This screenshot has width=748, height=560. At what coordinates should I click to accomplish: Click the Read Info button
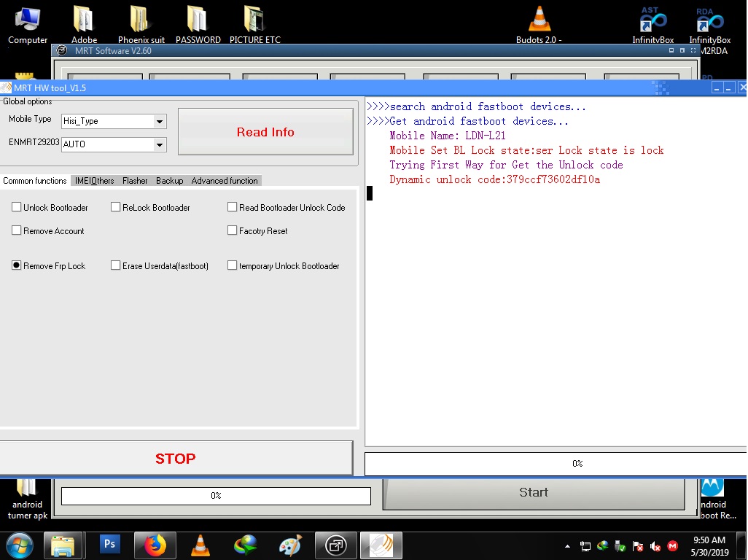click(265, 132)
